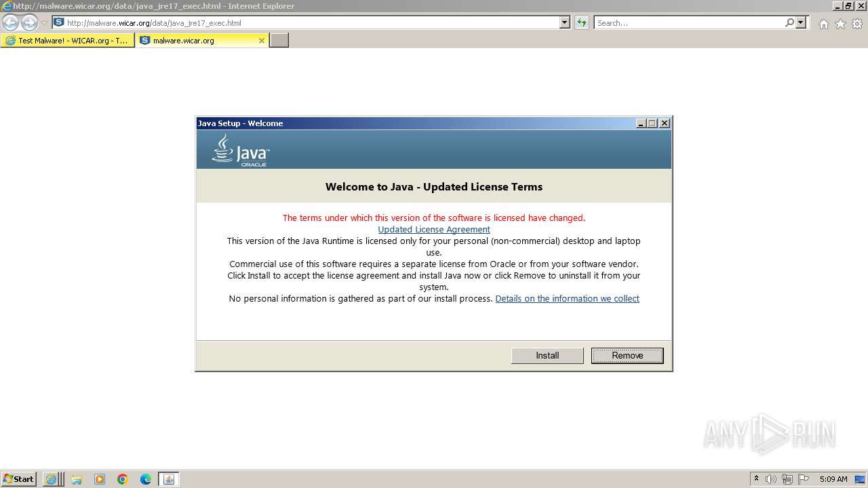The height and width of the screenshot is (488, 868).
Task: Open the Action Center flag icon
Action: click(x=804, y=479)
